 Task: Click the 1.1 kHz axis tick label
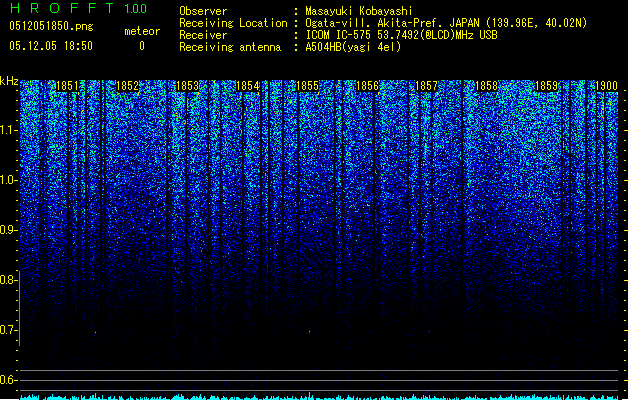point(8,130)
